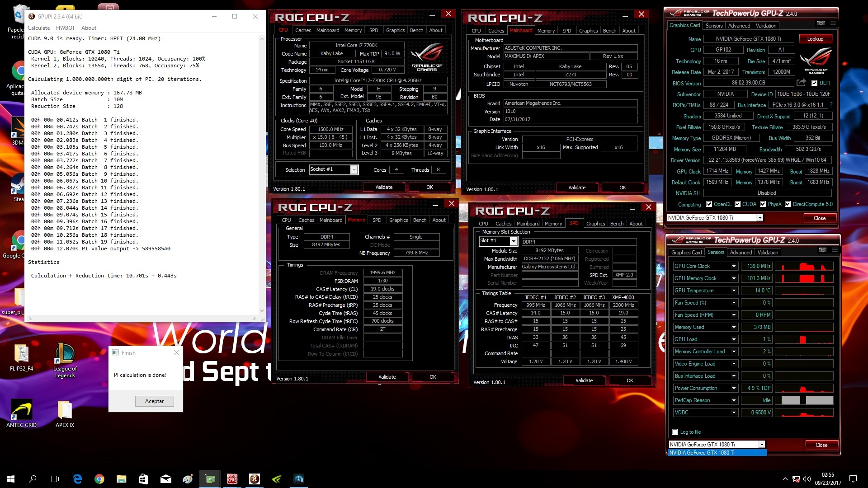The height and width of the screenshot is (488, 868).
Task: Enable the Log to file checkbox
Action: coord(675,432)
